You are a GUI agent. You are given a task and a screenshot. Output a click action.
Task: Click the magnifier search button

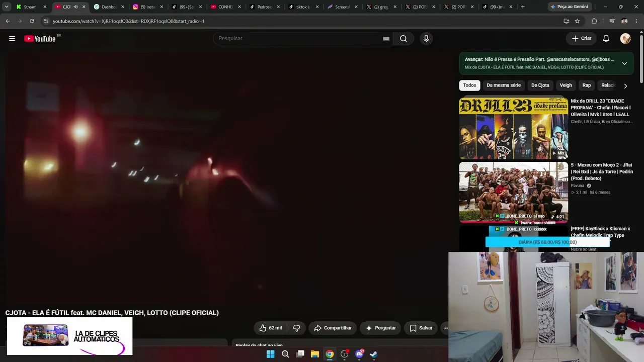click(404, 39)
